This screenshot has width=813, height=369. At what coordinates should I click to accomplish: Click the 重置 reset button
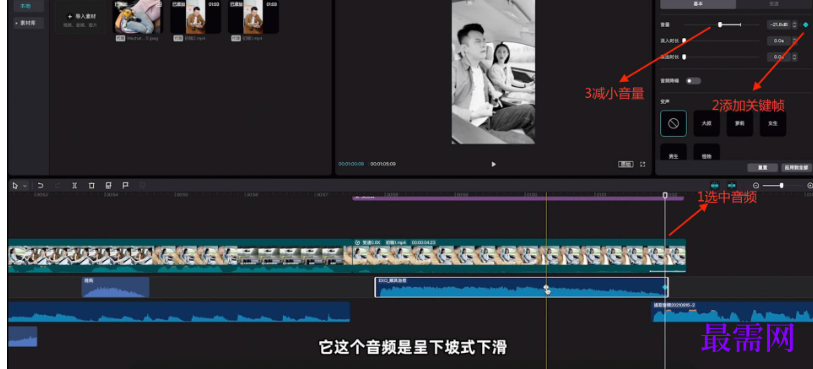click(x=762, y=168)
